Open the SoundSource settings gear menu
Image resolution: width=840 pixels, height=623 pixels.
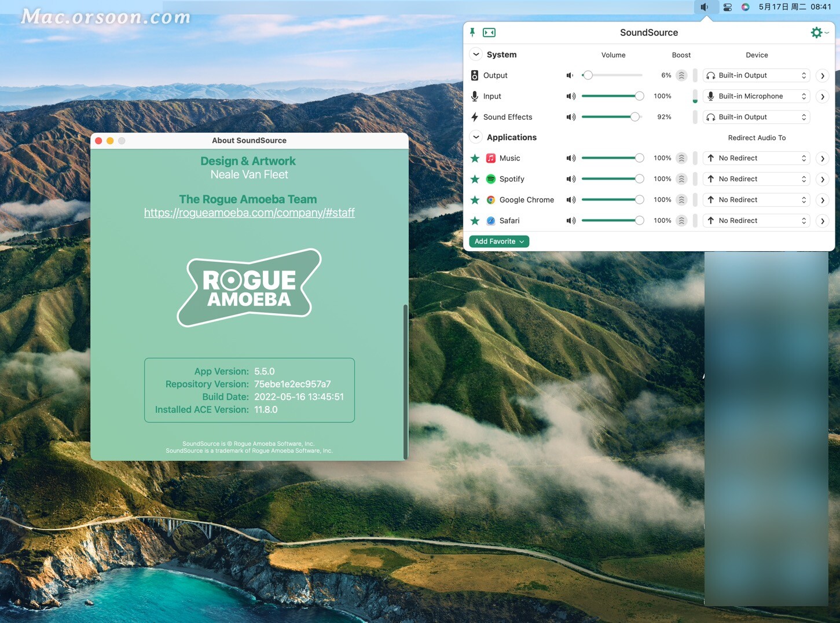click(819, 32)
